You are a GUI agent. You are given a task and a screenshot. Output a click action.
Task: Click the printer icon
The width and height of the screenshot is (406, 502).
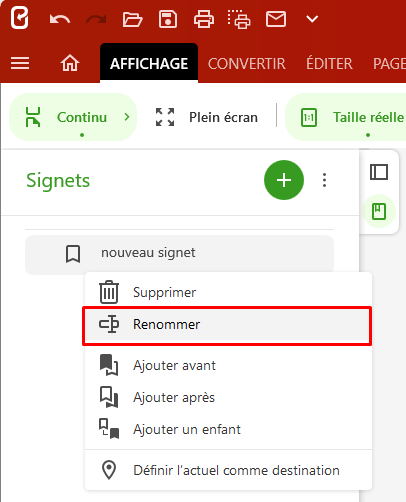[x=204, y=19]
